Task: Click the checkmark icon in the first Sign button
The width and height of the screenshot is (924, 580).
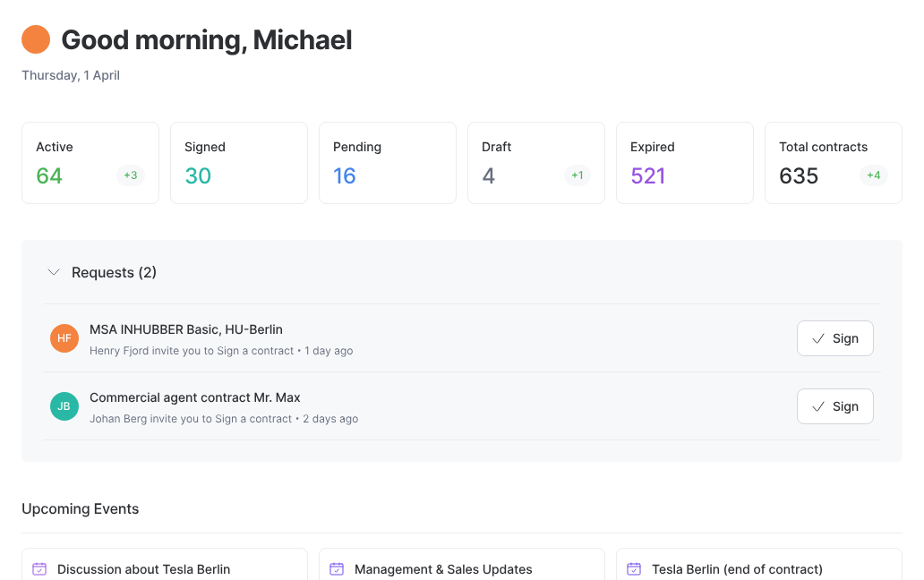Action: 820,338
